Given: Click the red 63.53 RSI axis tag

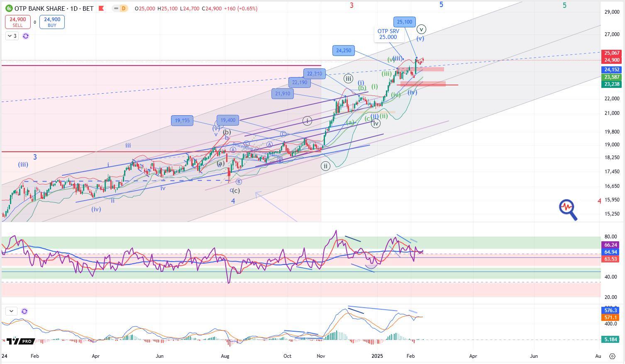Looking at the screenshot, I should coord(611,259).
